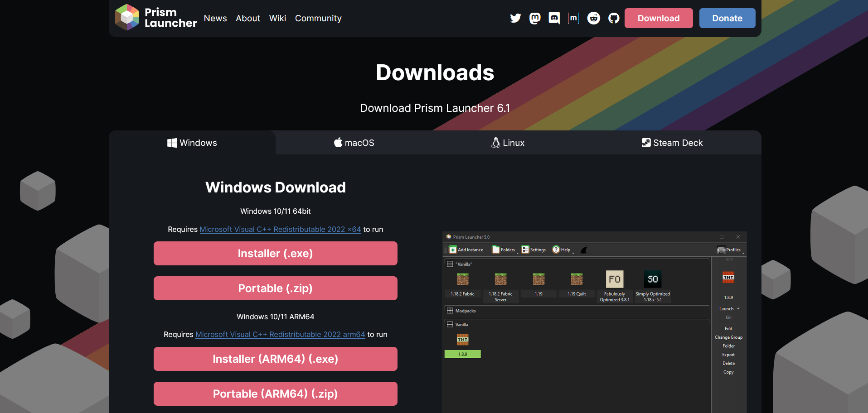The image size is (868, 413).
Task: Click the Settings toolbar icon in screenshot
Action: (525, 250)
